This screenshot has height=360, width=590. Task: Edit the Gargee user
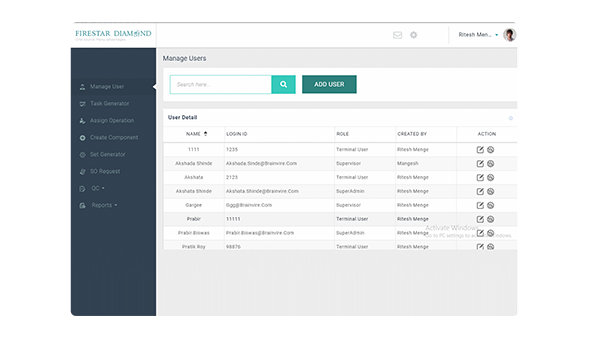point(480,205)
